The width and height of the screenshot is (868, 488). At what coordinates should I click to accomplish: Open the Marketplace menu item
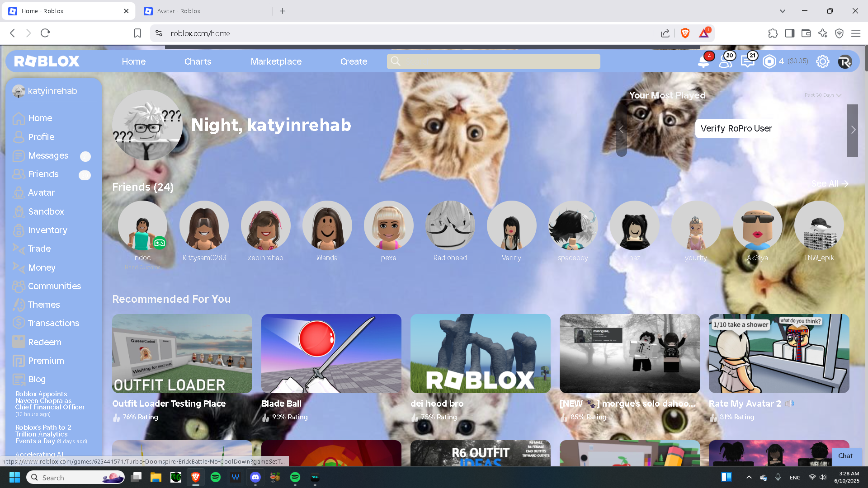coord(276,61)
